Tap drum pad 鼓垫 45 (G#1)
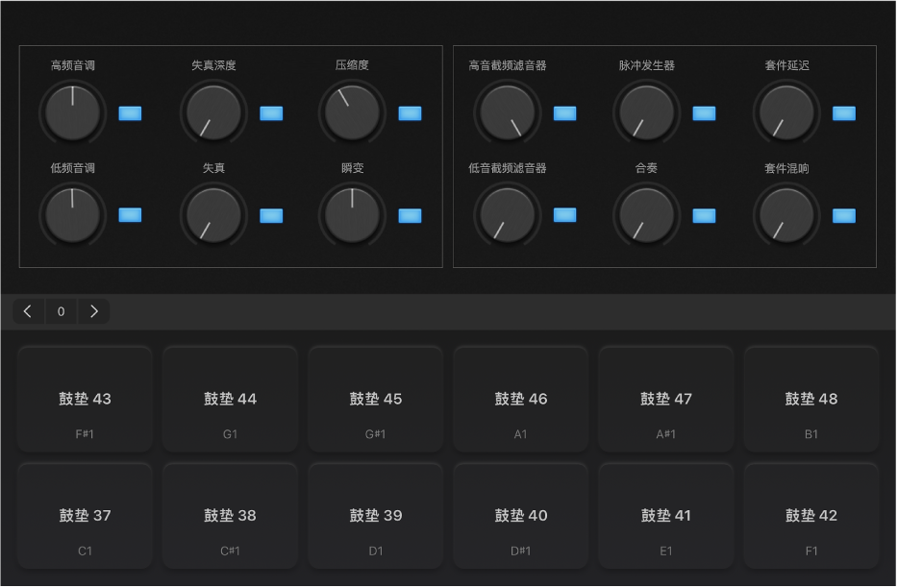 pos(376,399)
